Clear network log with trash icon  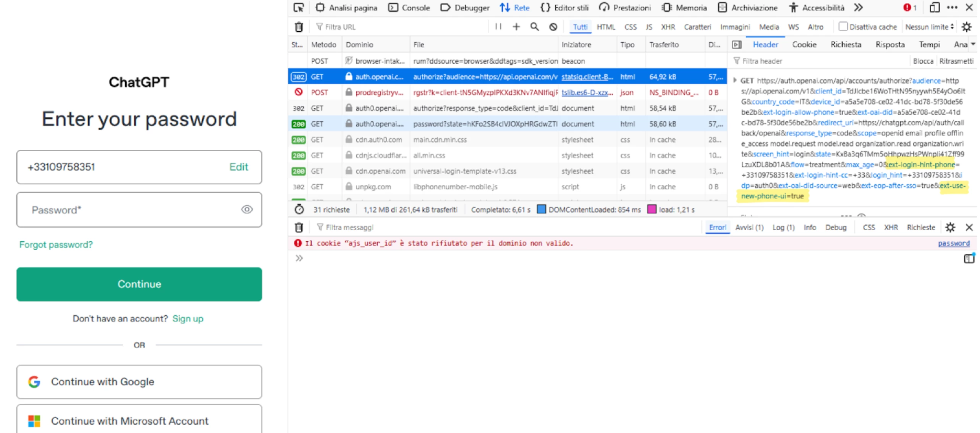point(299,27)
